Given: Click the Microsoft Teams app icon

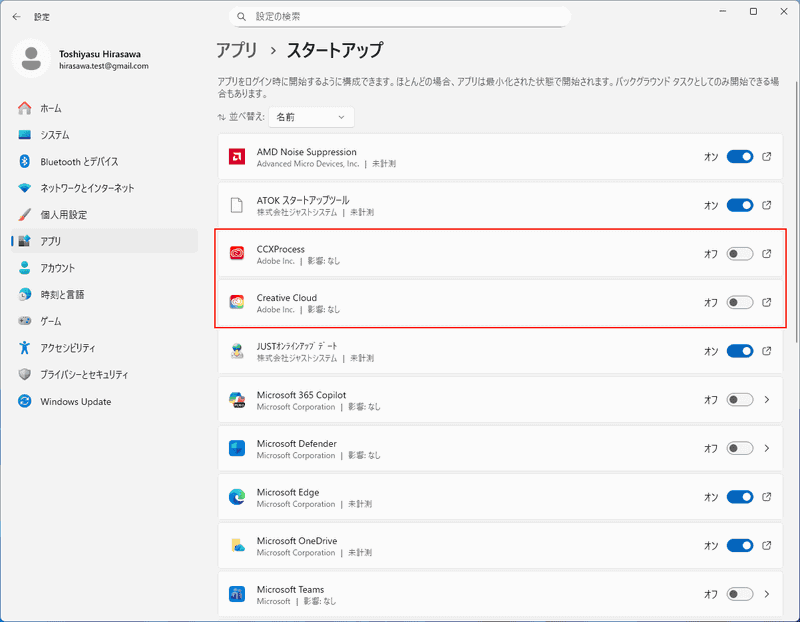Looking at the screenshot, I should point(239,594).
